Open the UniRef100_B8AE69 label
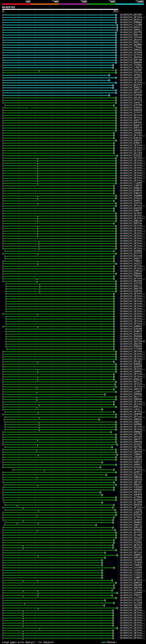The image size is (146, 644). click(x=131, y=111)
